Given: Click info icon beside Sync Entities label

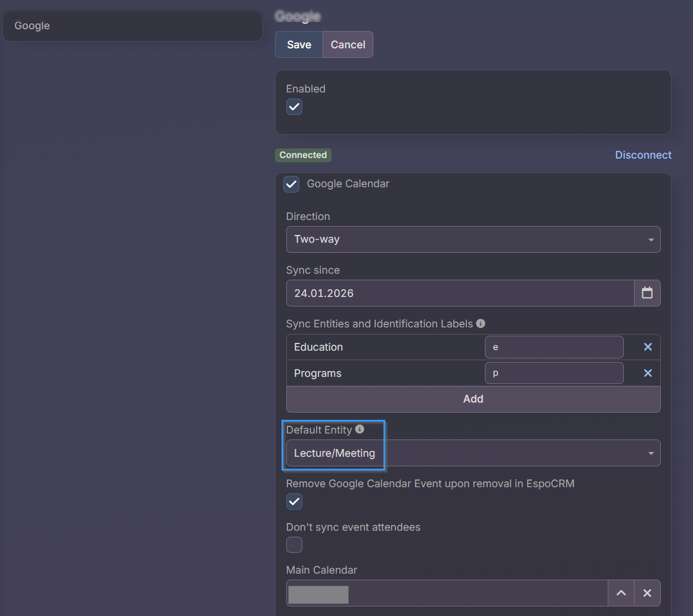Looking at the screenshot, I should 481,324.
